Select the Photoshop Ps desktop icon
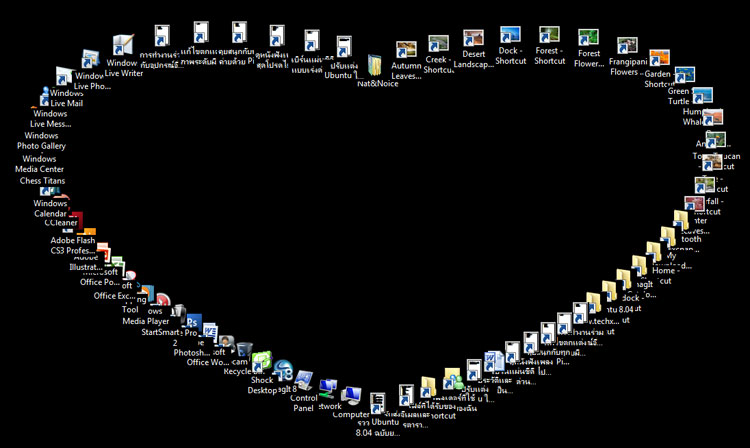This screenshot has height=448, width=750. [194, 322]
